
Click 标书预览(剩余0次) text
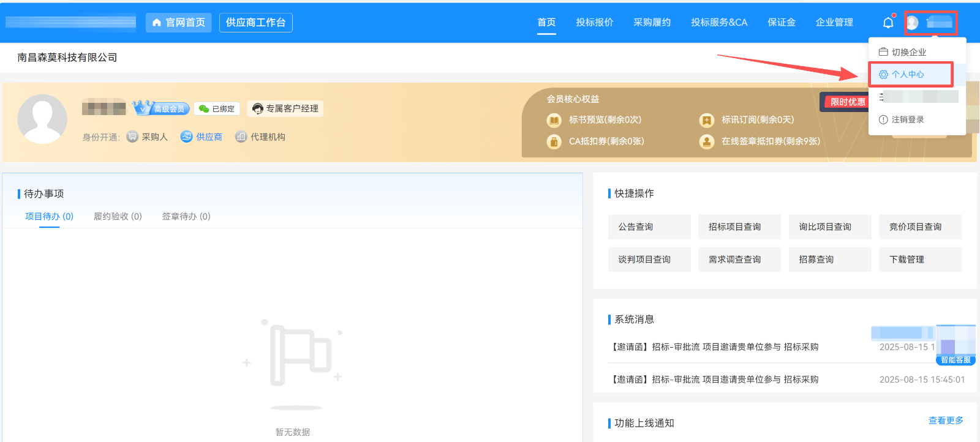605,120
